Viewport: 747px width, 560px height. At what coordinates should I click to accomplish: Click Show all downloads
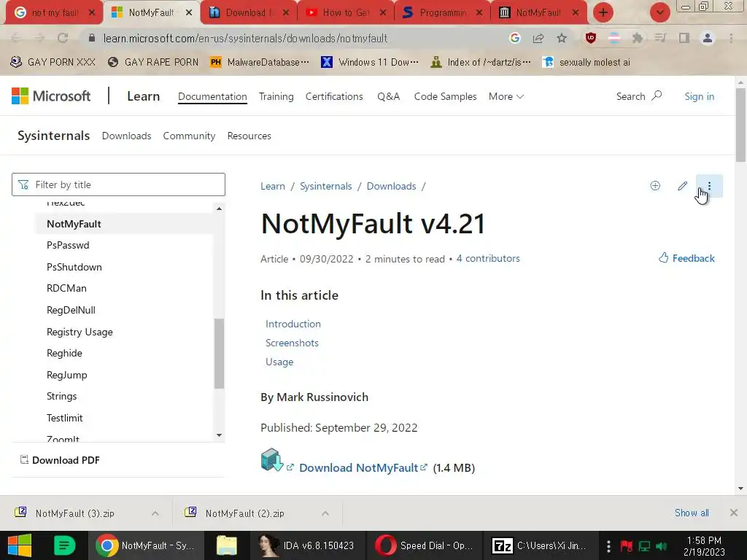(692, 513)
